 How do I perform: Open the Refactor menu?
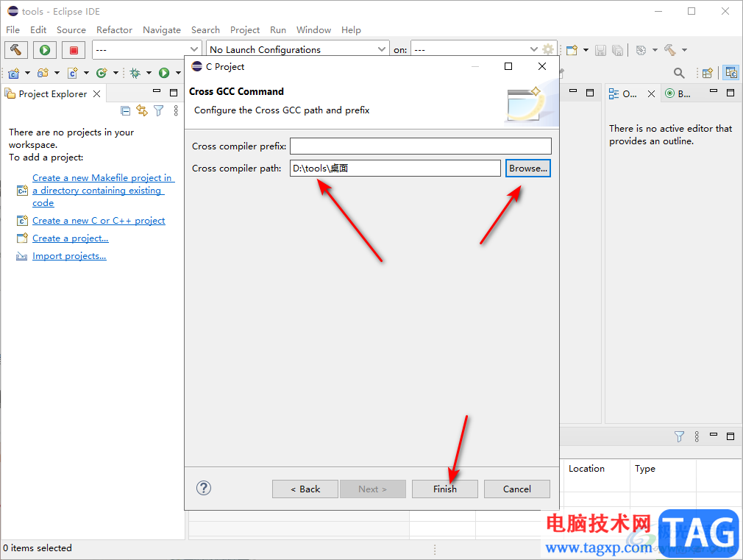coord(114,30)
